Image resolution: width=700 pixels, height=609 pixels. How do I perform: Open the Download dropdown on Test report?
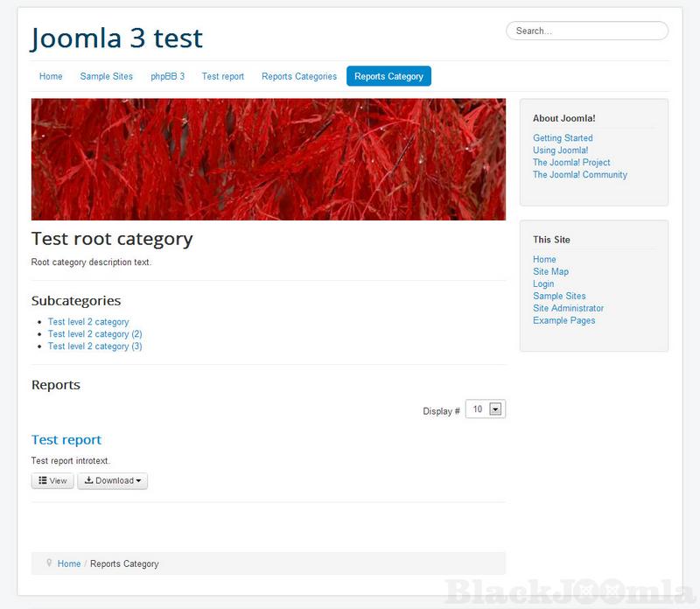113,480
